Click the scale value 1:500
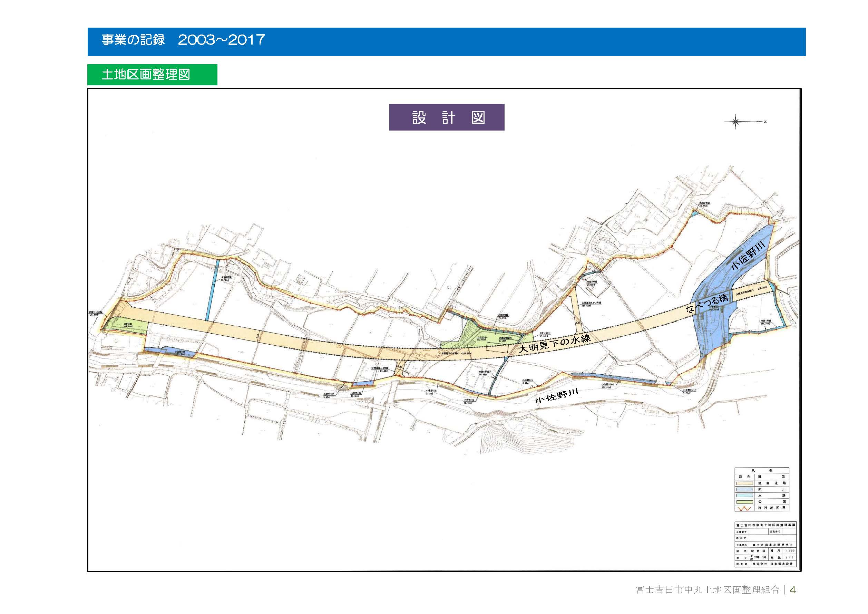The width and height of the screenshot is (868, 614). click(x=790, y=551)
